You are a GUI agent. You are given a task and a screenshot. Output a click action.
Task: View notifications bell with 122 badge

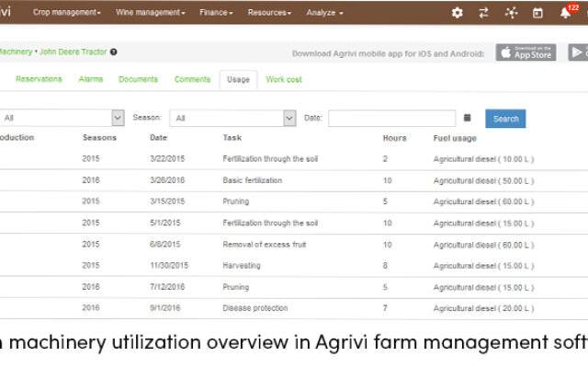pos(566,13)
